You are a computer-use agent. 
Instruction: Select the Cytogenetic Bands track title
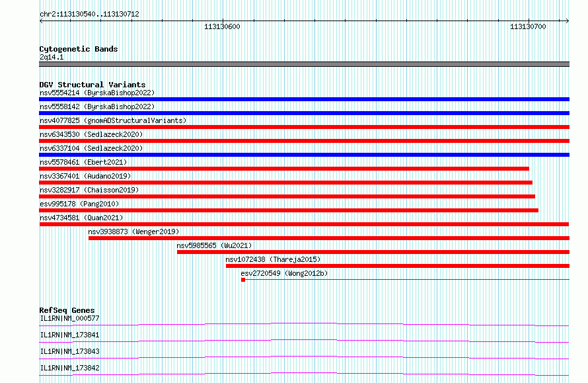pyautogui.click(x=79, y=49)
